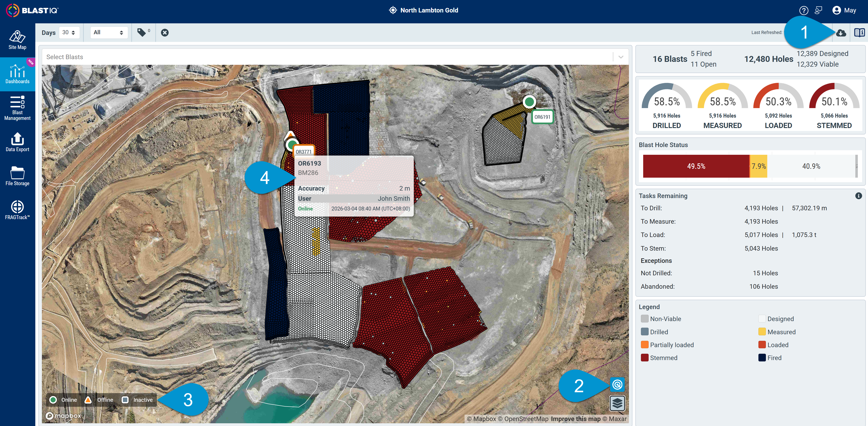
Task: Click the cloud download refresh icon
Action: [x=841, y=33]
